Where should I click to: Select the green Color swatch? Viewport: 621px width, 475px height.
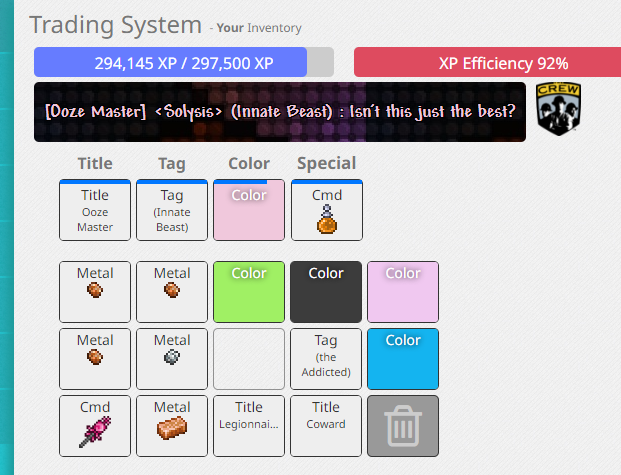tap(249, 292)
